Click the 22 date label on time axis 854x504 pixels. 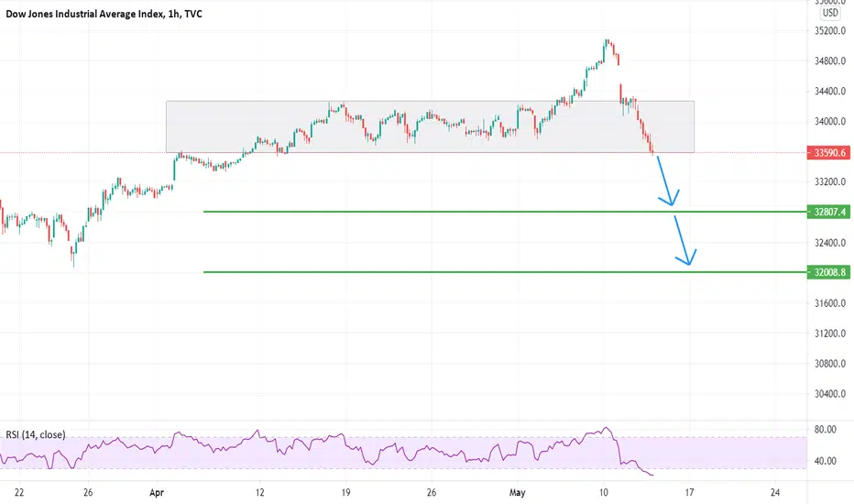(x=19, y=493)
